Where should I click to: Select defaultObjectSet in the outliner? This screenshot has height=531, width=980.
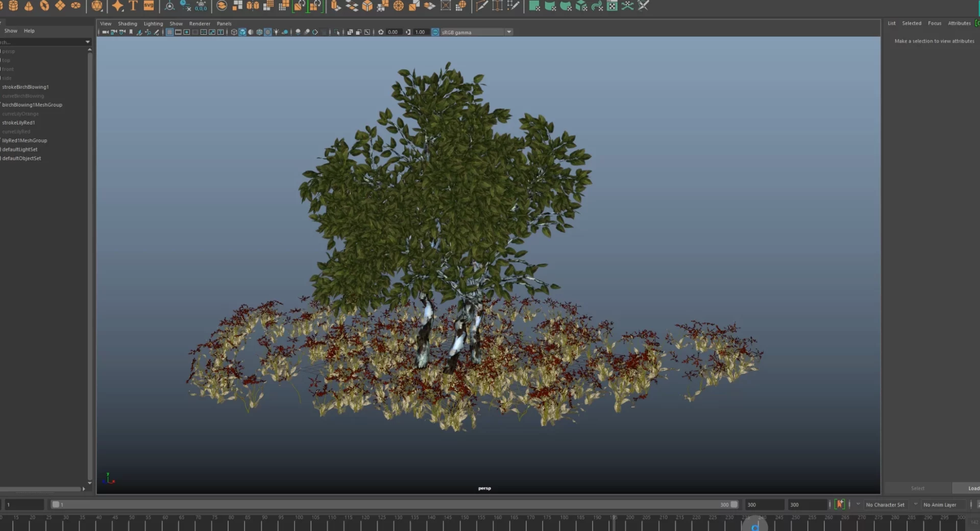click(21, 158)
